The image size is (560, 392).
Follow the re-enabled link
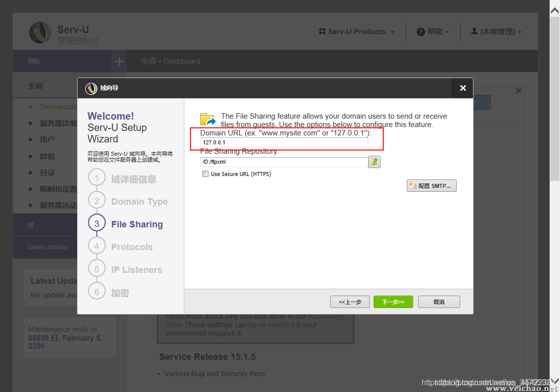(277, 325)
